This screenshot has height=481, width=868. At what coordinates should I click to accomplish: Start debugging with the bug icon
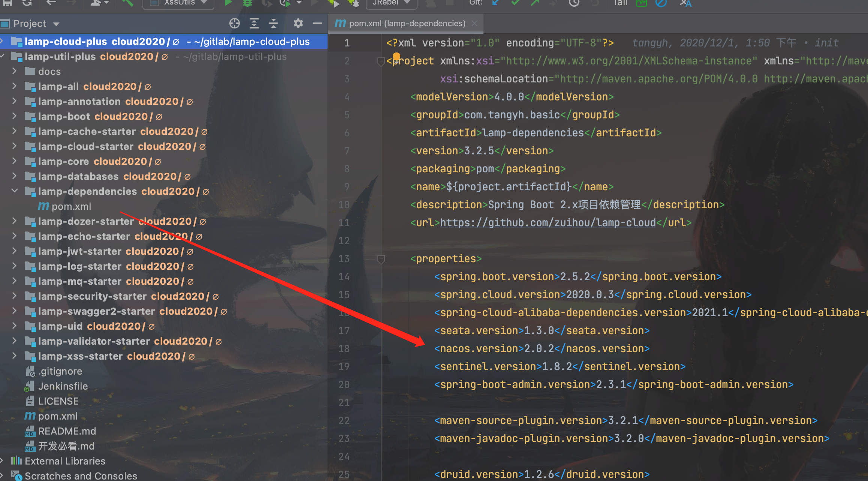click(x=247, y=3)
